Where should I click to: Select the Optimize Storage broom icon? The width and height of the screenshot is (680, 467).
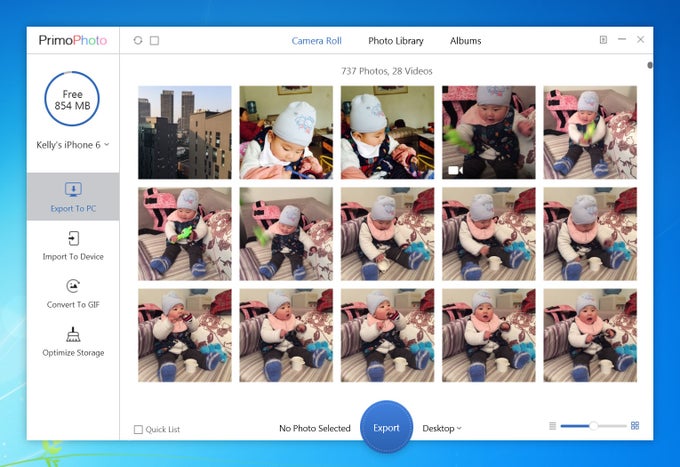[73, 334]
